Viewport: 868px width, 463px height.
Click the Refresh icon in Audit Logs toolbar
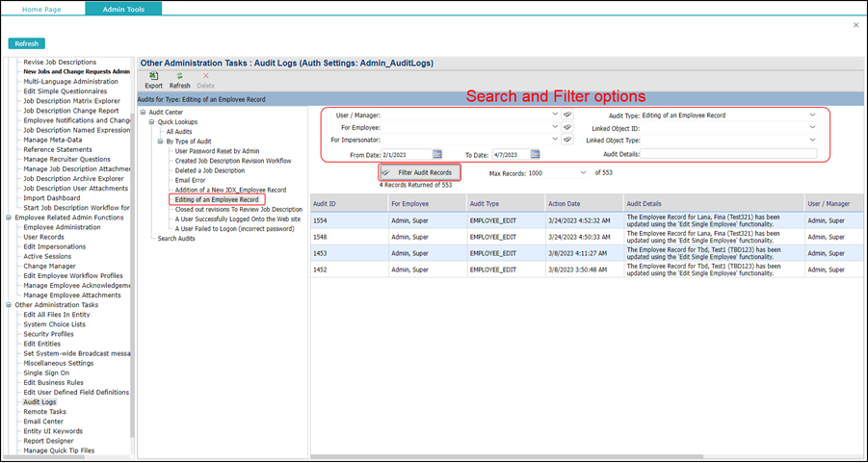pyautogui.click(x=179, y=76)
